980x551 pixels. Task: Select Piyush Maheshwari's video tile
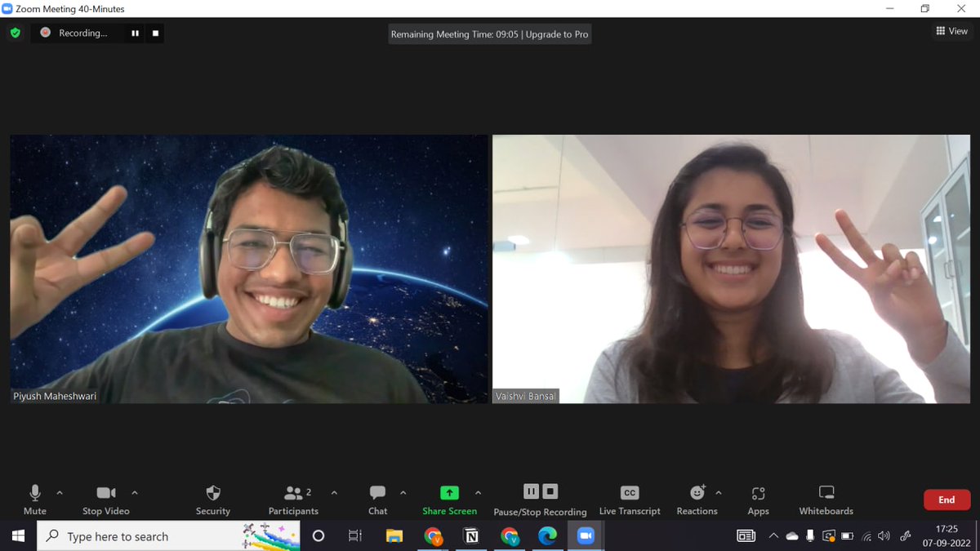click(248, 269)
